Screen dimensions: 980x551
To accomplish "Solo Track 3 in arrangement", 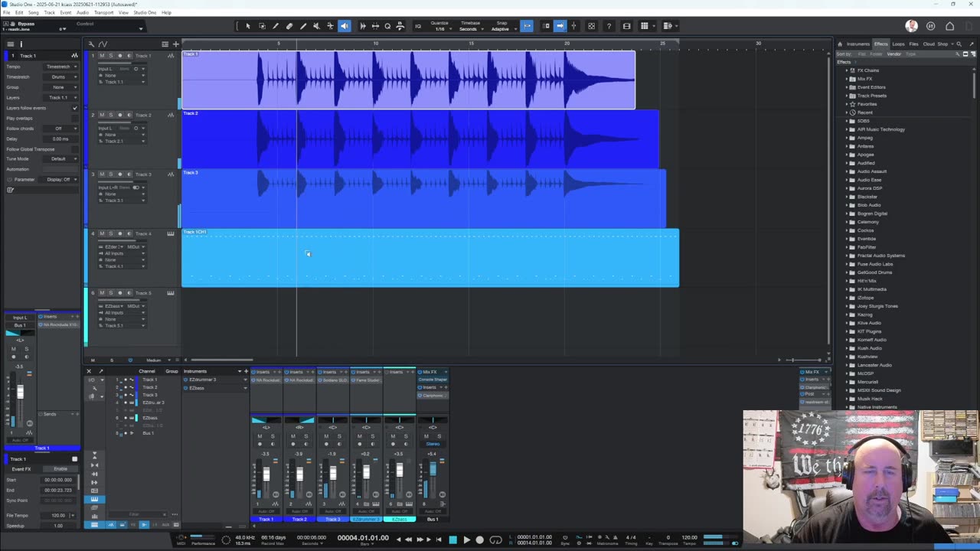I will pos(111,174).
